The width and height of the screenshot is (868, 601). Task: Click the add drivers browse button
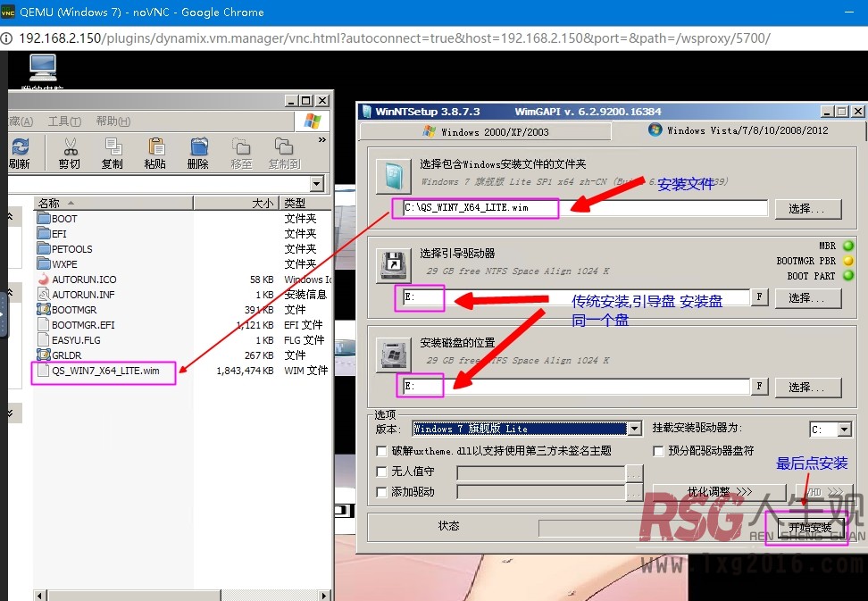point(634,492)
